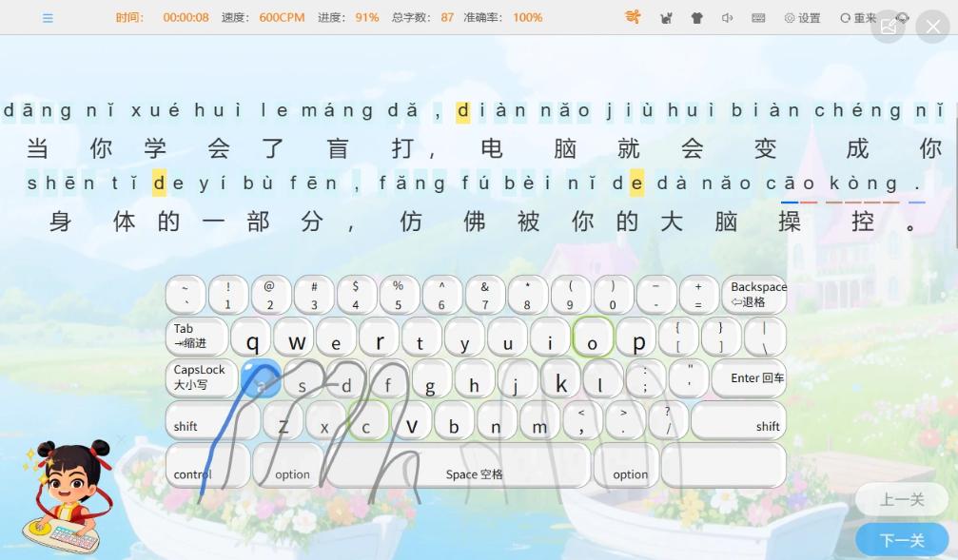Close the small x beside the mascot
The width and height of the screenshot is (958, 560).
click(121, 439)
